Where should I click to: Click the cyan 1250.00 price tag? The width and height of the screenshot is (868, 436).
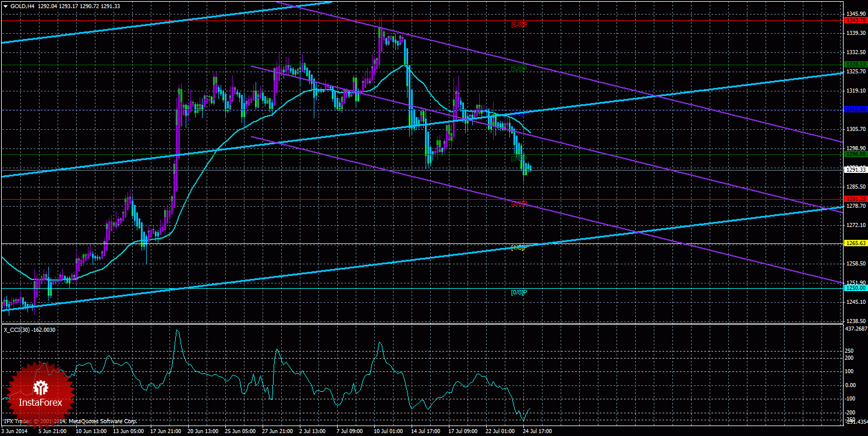[x=856, y=288]
